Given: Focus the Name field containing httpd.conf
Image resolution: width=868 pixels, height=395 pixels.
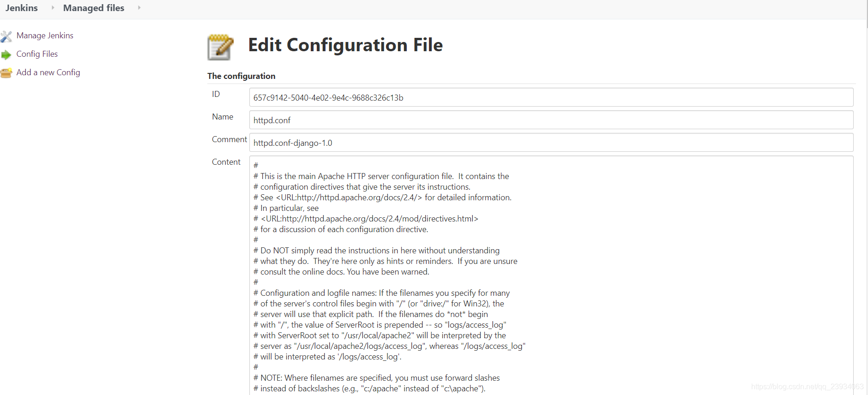Looking at the screenshot, I should pos(551,120).
